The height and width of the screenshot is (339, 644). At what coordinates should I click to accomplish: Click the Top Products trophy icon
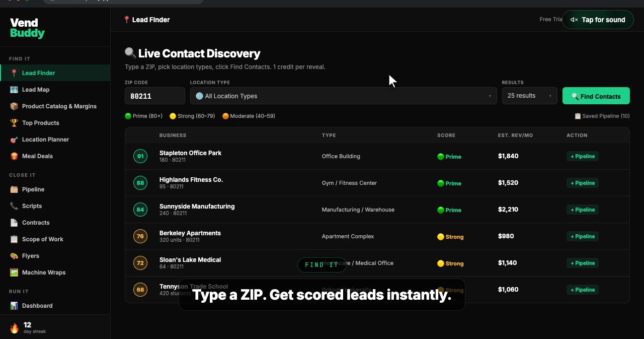(x=14, y=123)
